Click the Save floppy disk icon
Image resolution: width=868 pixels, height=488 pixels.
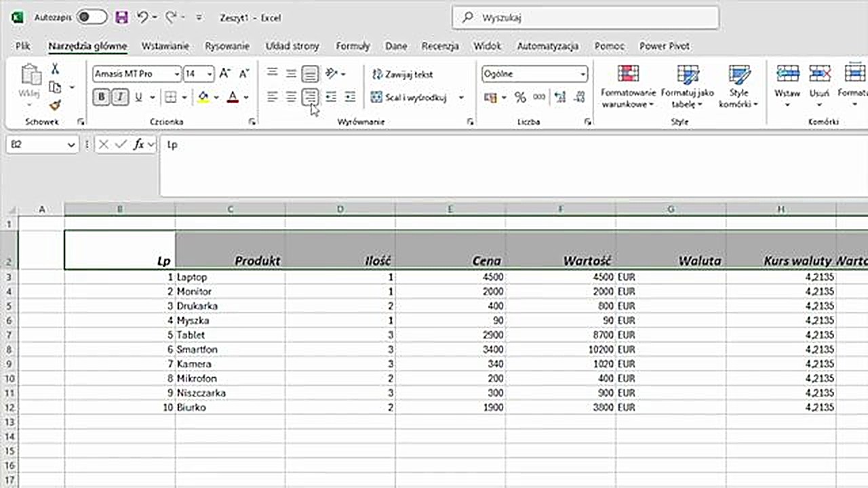point(121,18)
